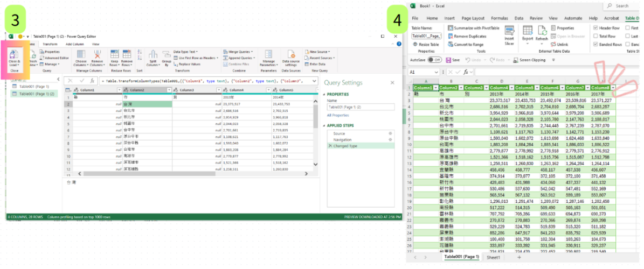
Task: Click Choose Columns icon in Power Query
Action: [80, 58]
